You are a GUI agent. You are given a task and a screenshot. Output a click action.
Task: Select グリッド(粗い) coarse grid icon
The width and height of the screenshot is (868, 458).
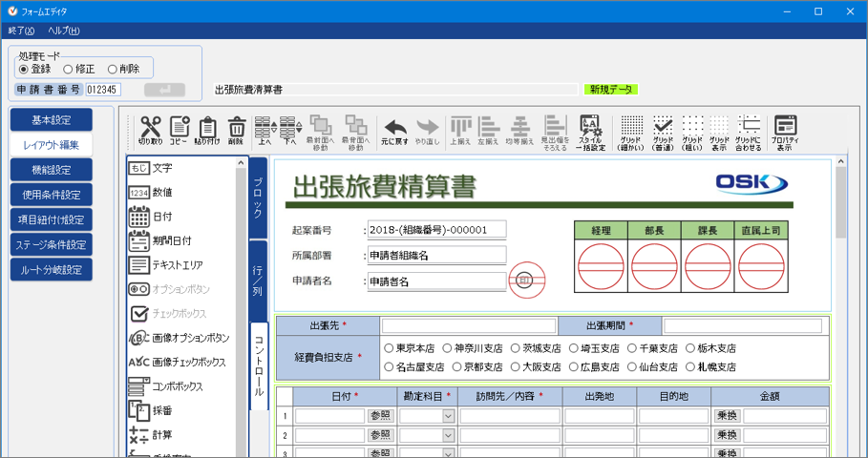692,133
